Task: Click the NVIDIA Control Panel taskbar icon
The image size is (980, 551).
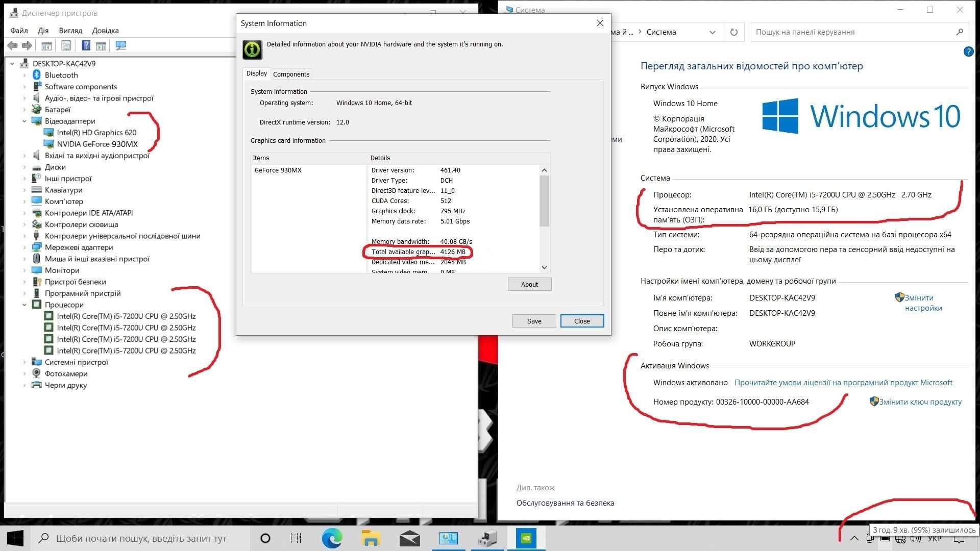Action: pyautogui.click(x=526, y=538)
